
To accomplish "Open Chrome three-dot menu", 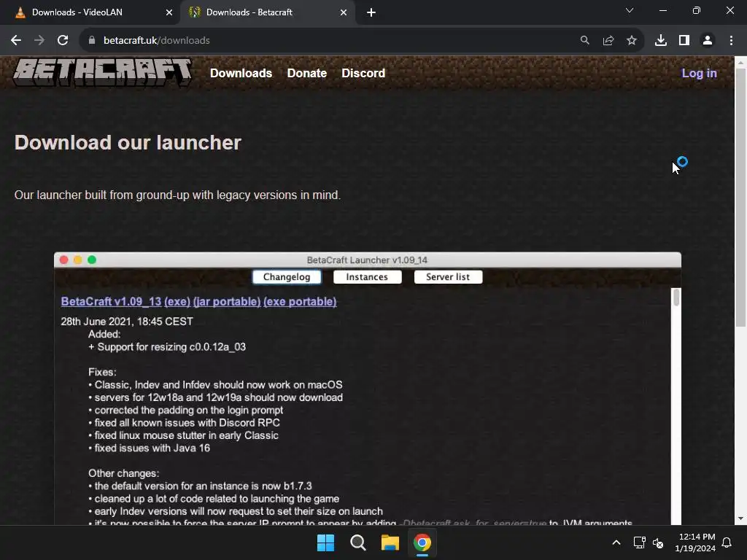I will click(x=731, y=41).
